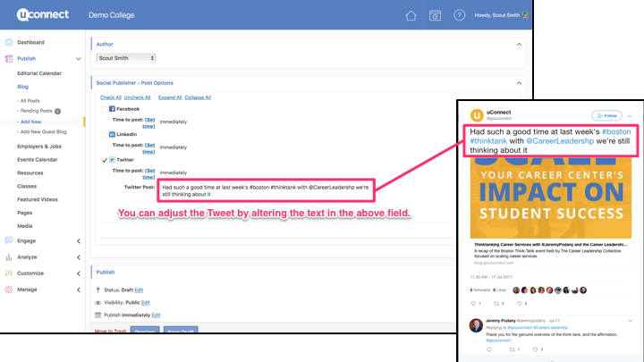
Task: Click Edit link next to Visibility: Public
Action: point(146,303)
